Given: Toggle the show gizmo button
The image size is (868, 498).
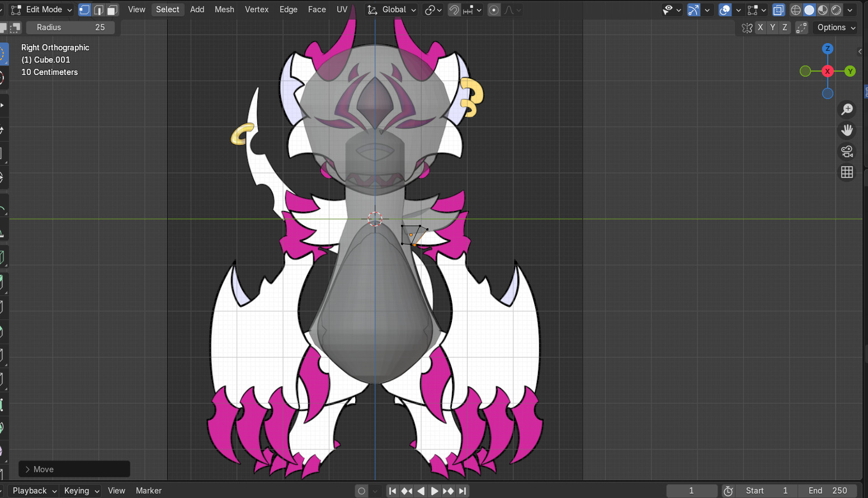Looking at the screenshot, I should (x=694, y=10).
